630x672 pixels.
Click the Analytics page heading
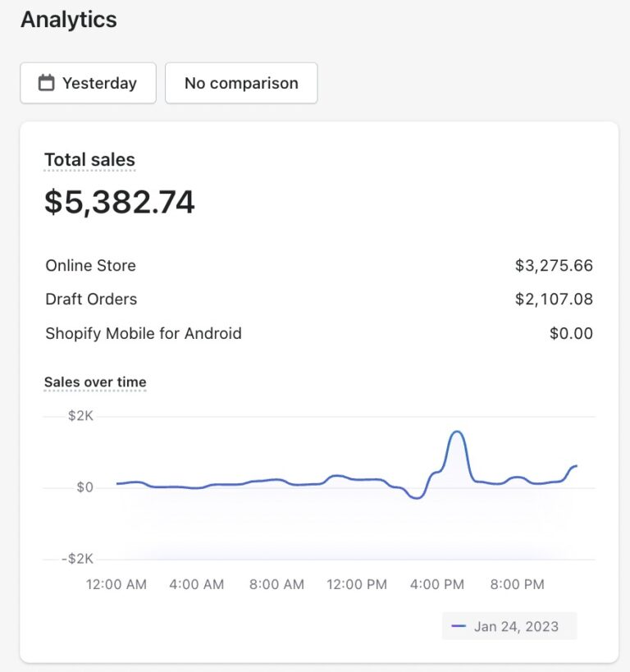(69, 20)
